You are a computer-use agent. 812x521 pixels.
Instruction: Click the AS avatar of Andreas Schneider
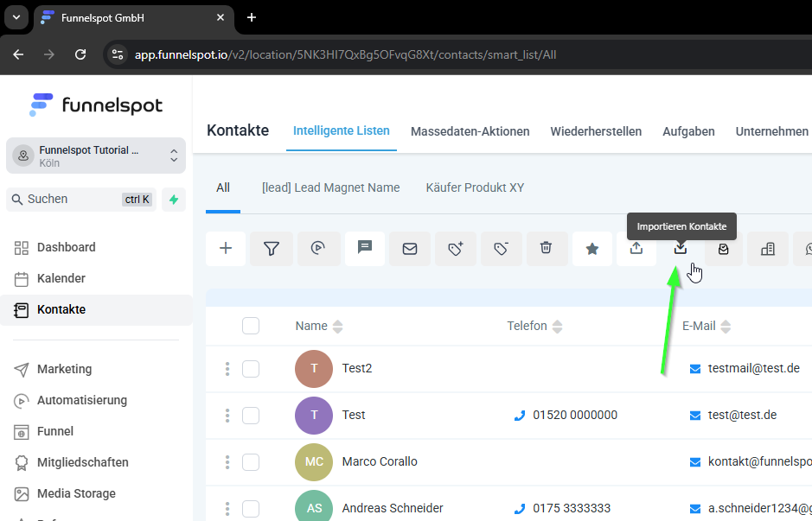314,507
